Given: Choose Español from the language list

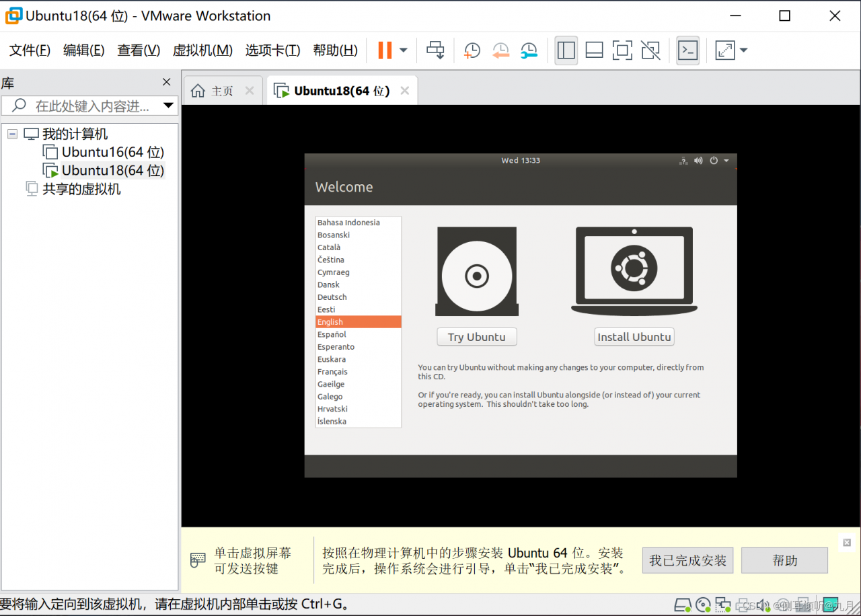Looking at the screenshot, I should click(359, 334).
